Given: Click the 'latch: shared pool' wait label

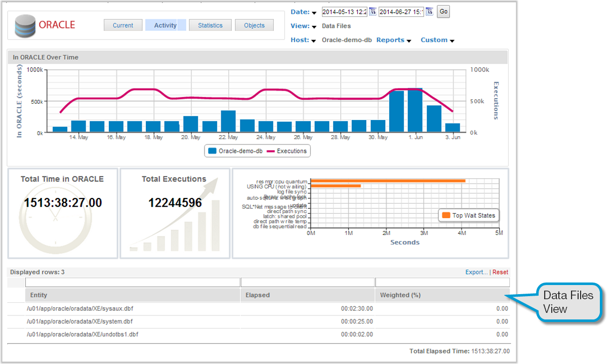Looking at the screenshot, I should click(285, 216).
